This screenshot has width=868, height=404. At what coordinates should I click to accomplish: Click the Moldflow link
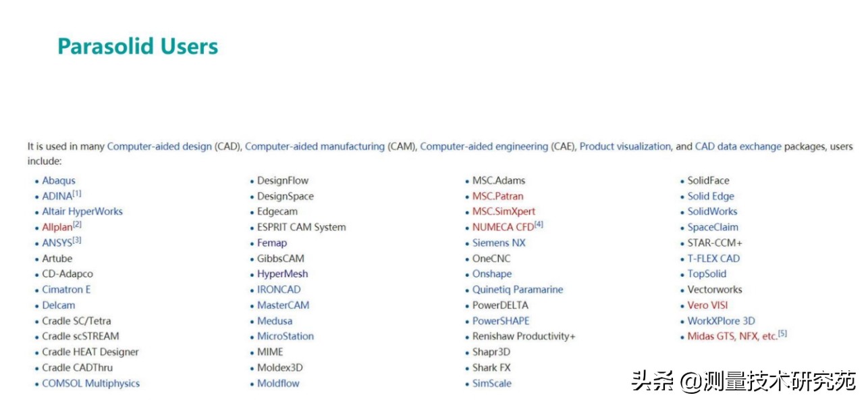click(278, 383)
